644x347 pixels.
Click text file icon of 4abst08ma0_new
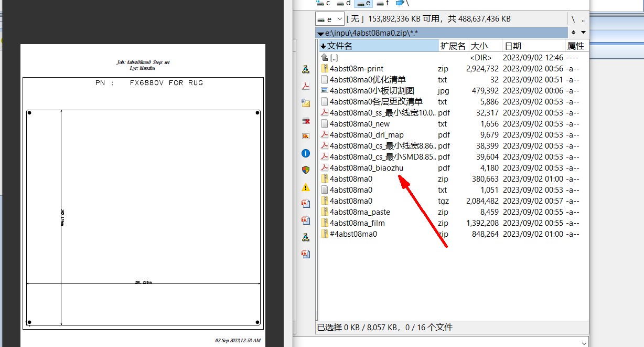click(324, 124)
